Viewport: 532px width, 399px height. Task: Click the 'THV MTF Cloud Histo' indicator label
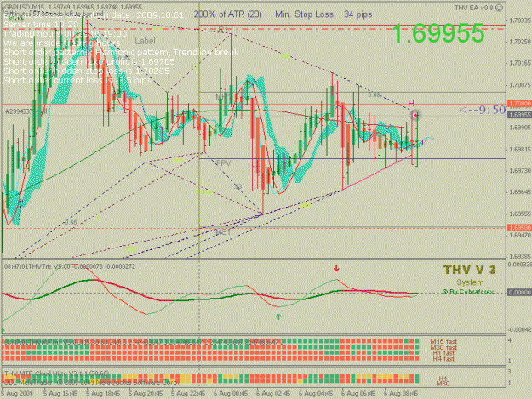click(56, 373)
